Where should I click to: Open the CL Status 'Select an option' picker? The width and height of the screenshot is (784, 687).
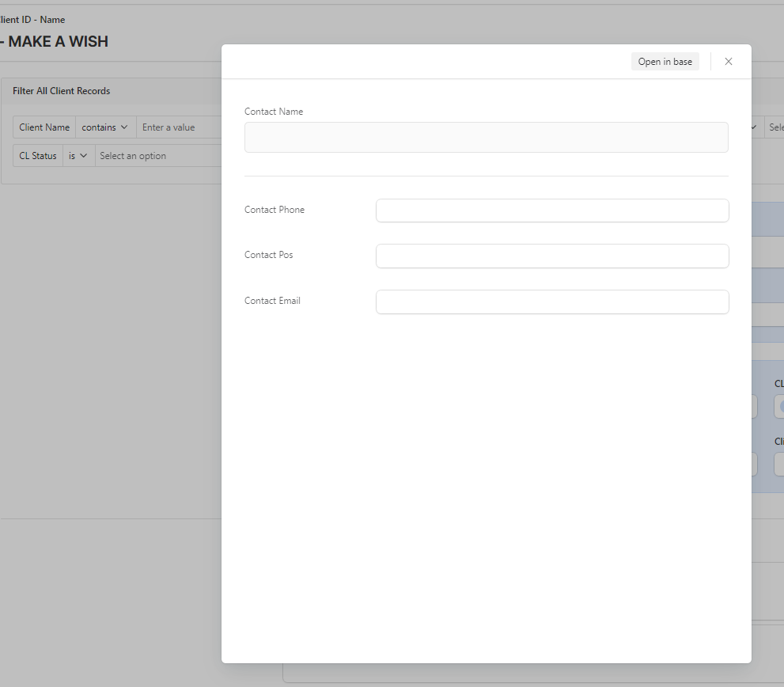(x=158, y=156)
